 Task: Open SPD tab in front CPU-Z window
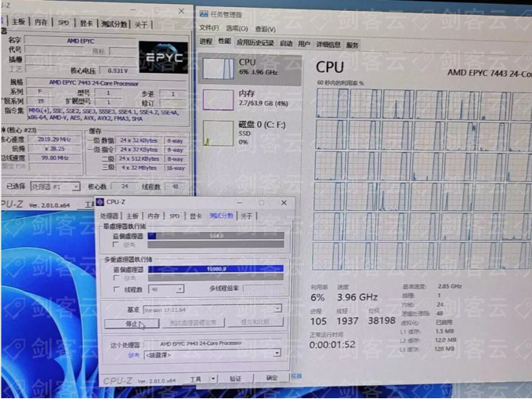[175, 216]
